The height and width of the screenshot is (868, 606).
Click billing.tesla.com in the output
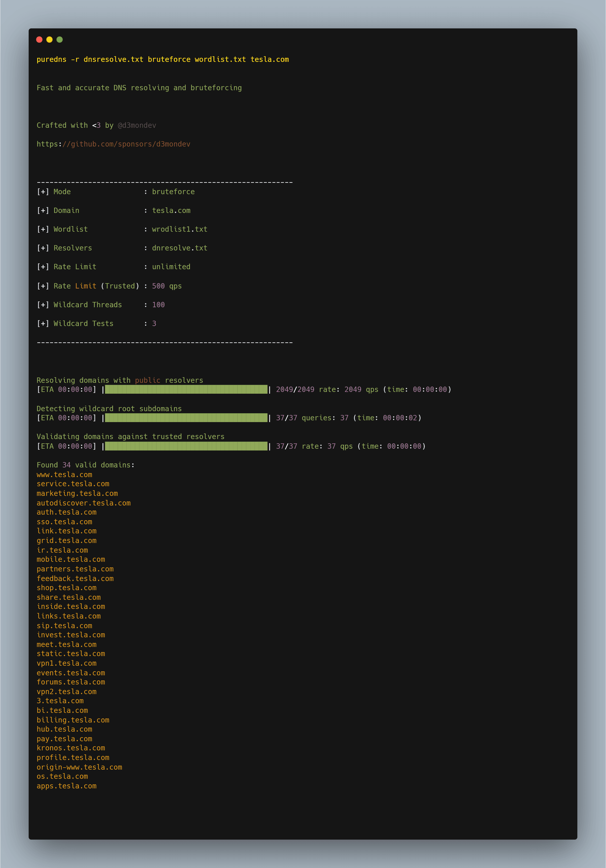click(x=73, y=720)
